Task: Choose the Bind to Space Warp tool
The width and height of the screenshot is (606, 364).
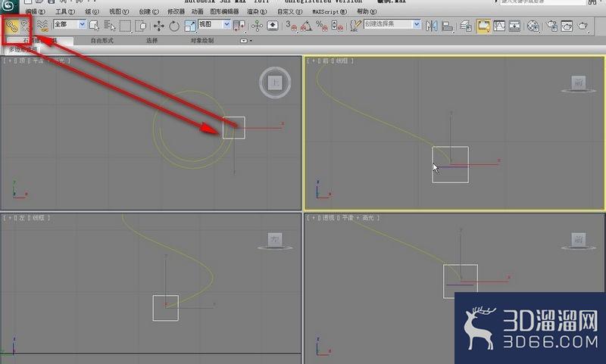Action: tap(42, 26)
